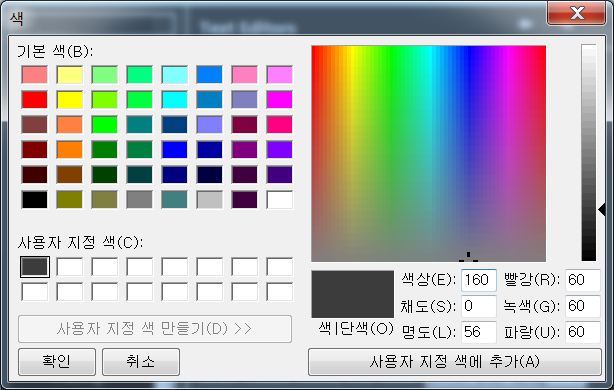
Task: Select the bright yellow basic color swatch
Action: pos(70,100)
